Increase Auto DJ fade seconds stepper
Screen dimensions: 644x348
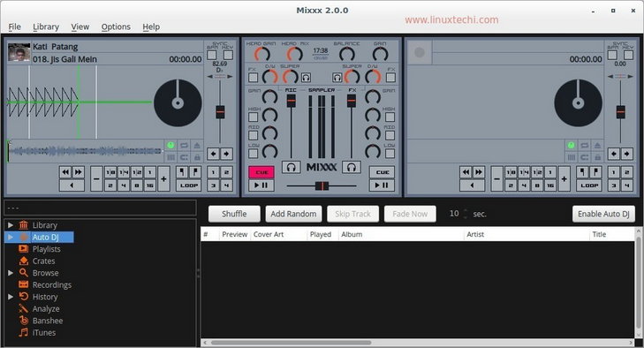point(466,211)
